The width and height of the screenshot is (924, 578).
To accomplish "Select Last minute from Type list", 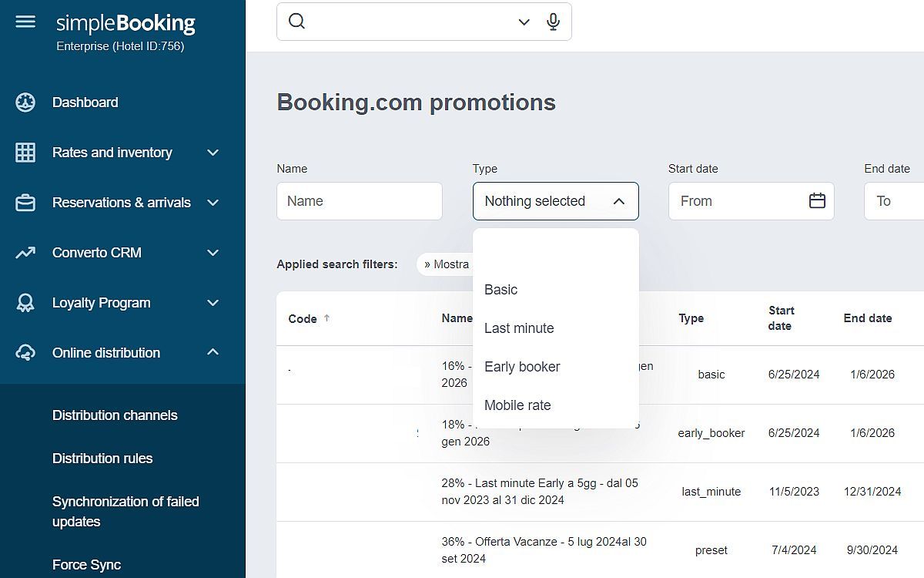I will 519,328.
